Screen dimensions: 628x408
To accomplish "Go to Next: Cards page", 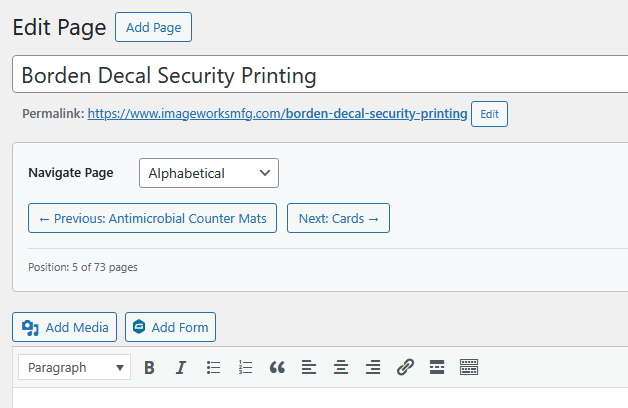I will click(338, 218).
